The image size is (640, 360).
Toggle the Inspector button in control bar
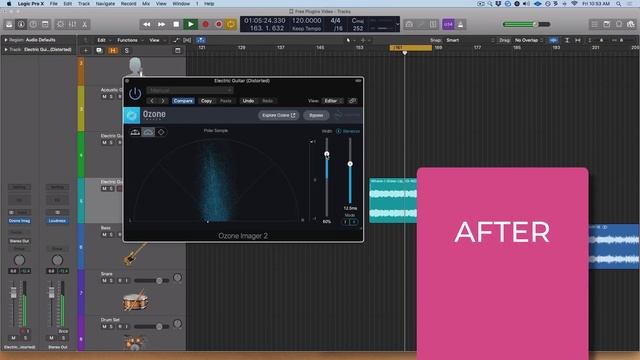21,24
